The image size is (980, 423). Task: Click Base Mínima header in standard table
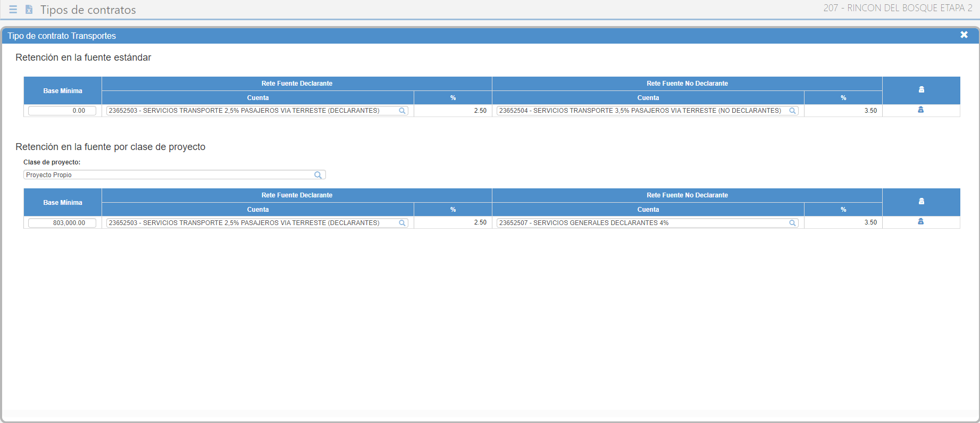tap(63, 91)
